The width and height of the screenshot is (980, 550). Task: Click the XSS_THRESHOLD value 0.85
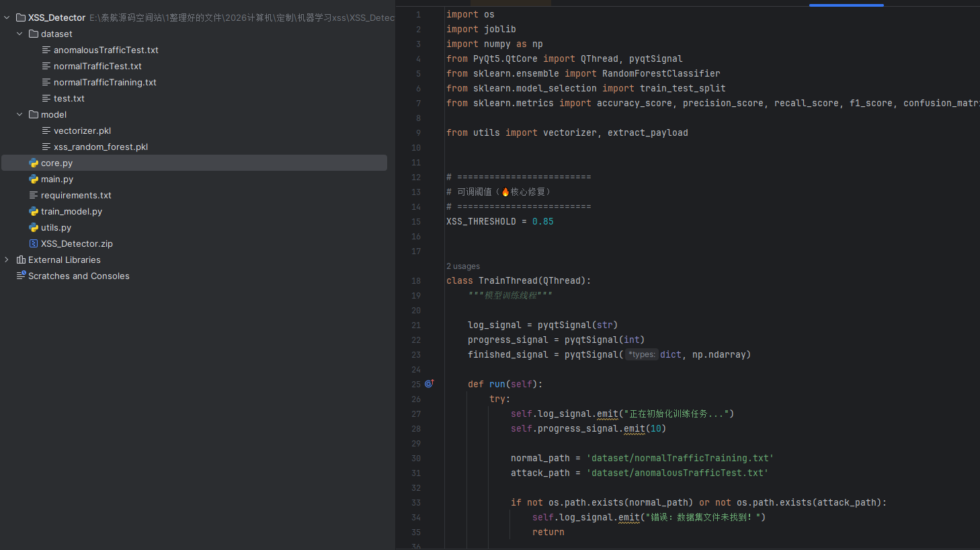pyautogui.click(x=543, y=221)
